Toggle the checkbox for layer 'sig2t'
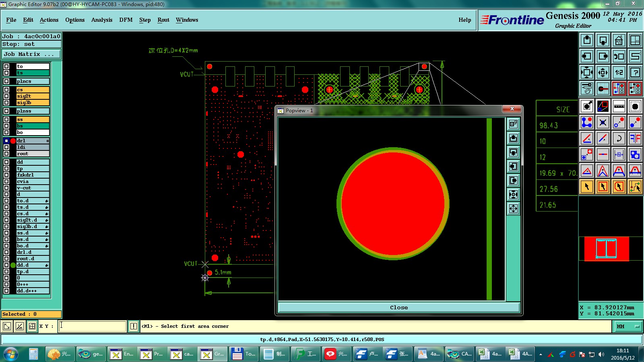This screenshot has width=644, height=362. (x=6, y=96)
